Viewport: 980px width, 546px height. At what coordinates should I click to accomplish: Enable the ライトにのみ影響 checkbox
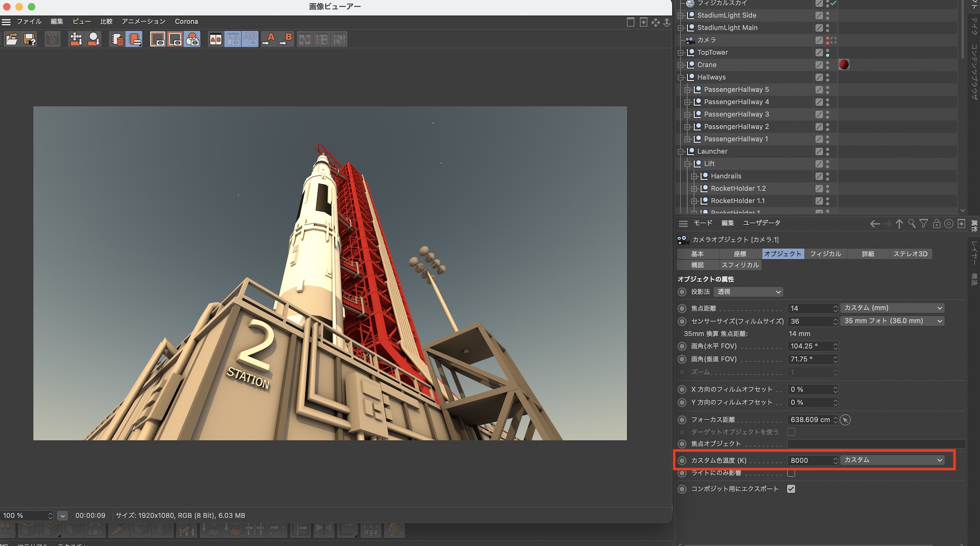point(791,473)
